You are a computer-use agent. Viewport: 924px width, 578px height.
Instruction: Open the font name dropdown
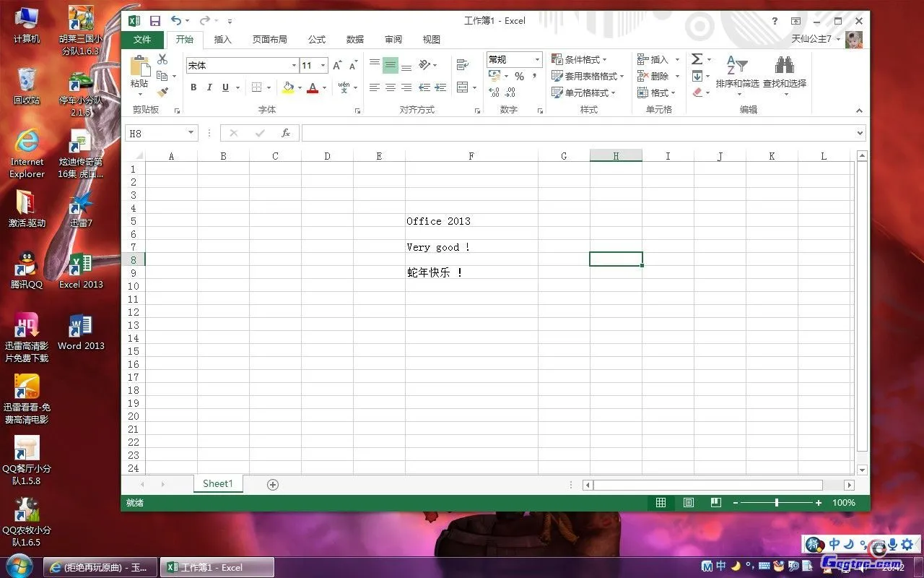(293, 65)
